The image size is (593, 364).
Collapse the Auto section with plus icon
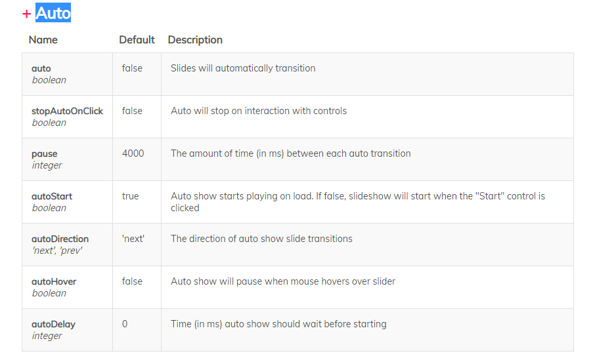tap(27, 14)
